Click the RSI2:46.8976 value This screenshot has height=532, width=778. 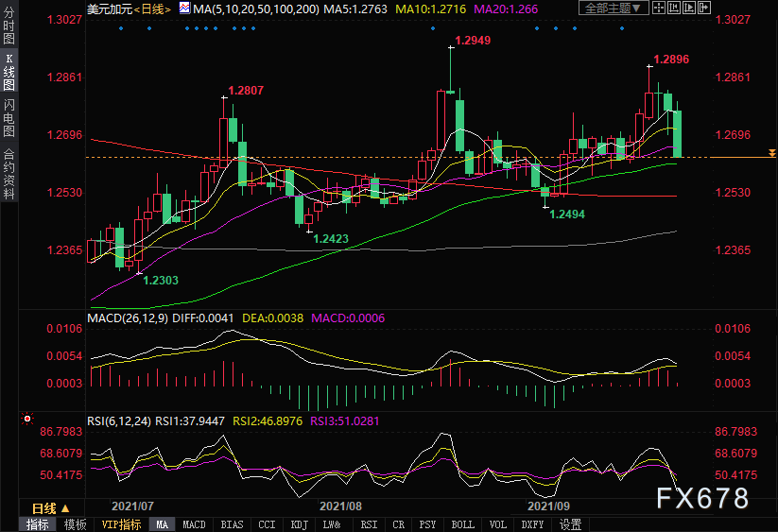(x=268, y=421)
